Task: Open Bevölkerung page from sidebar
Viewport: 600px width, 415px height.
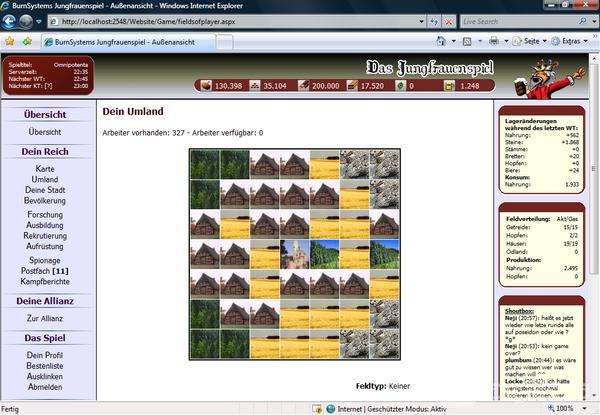Action: click(45, 201)
